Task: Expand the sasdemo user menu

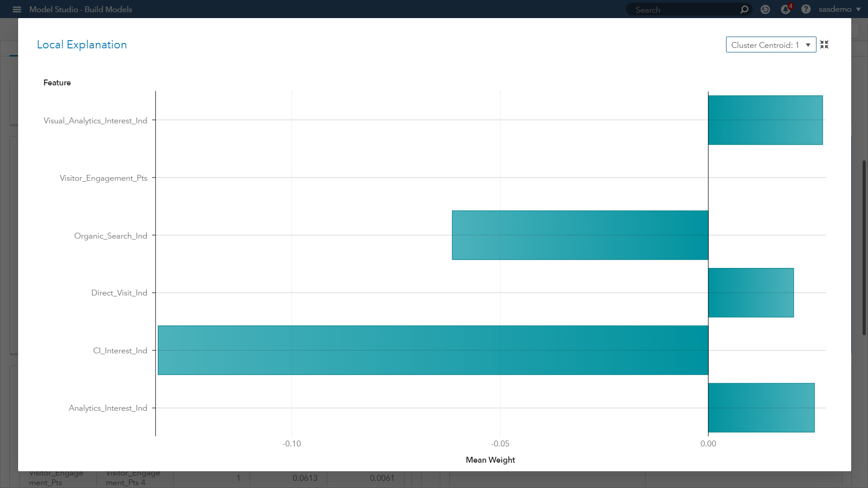Action: point(839,9)
